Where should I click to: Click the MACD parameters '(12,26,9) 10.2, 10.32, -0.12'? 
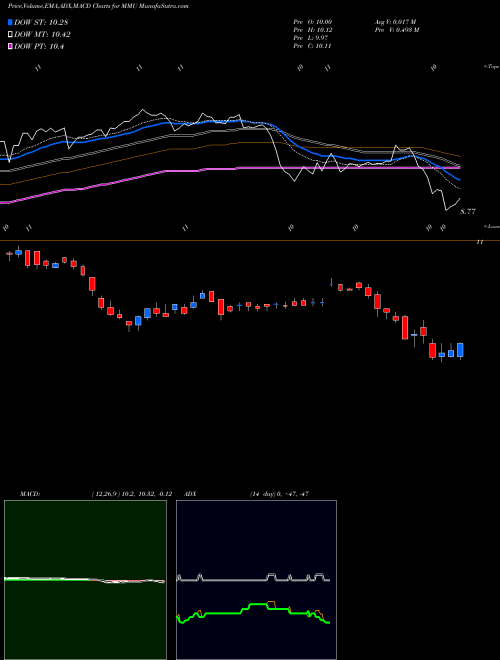tap(132, 494)
